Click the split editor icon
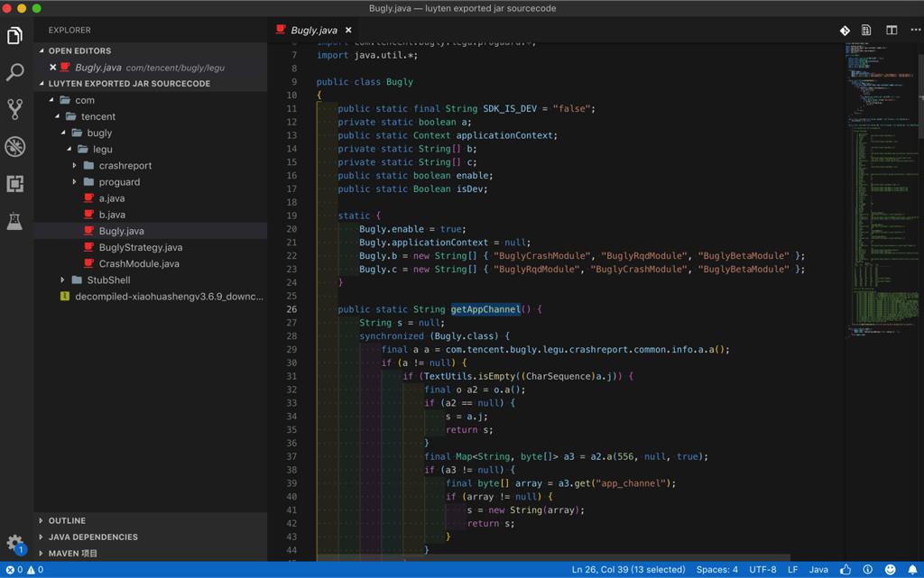Screen dimensions: 924x578 892,30
